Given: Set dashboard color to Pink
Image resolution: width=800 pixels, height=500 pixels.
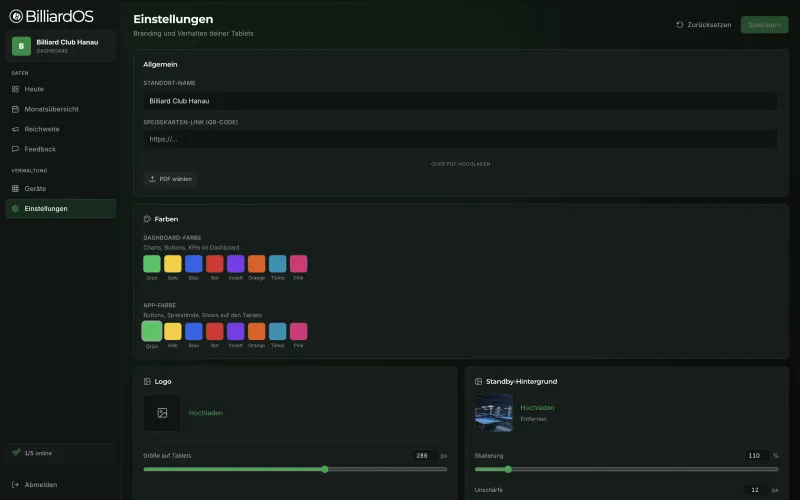Looking at the screenshot, I should click(x=298, y=264).
